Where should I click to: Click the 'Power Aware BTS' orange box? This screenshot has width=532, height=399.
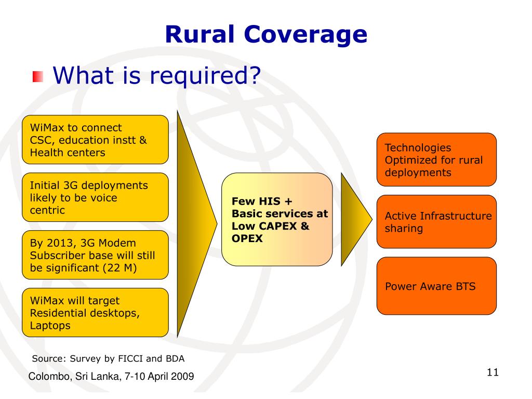tap(436, 286)
